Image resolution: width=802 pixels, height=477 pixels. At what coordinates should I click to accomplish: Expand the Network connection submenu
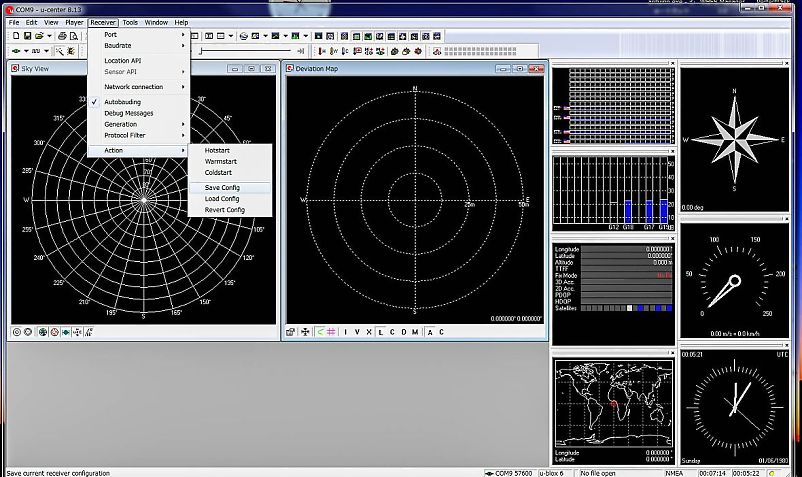click(x=139, y=87)
